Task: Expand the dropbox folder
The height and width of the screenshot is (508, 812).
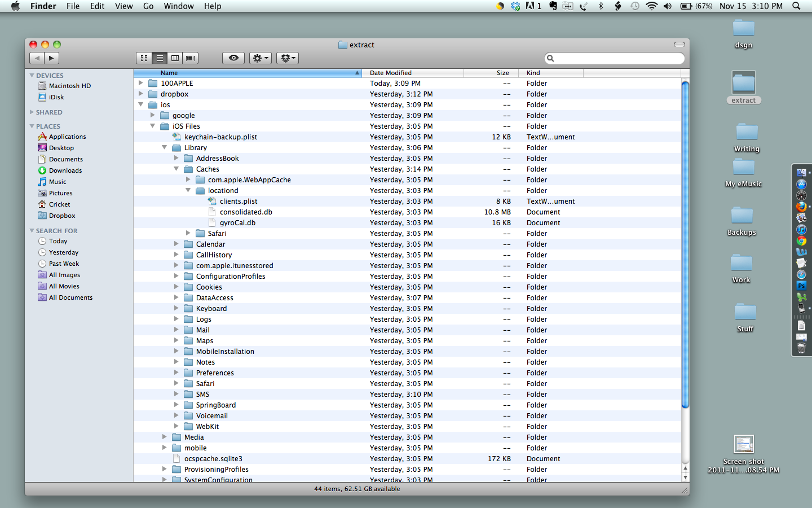Action: [141, 94]
